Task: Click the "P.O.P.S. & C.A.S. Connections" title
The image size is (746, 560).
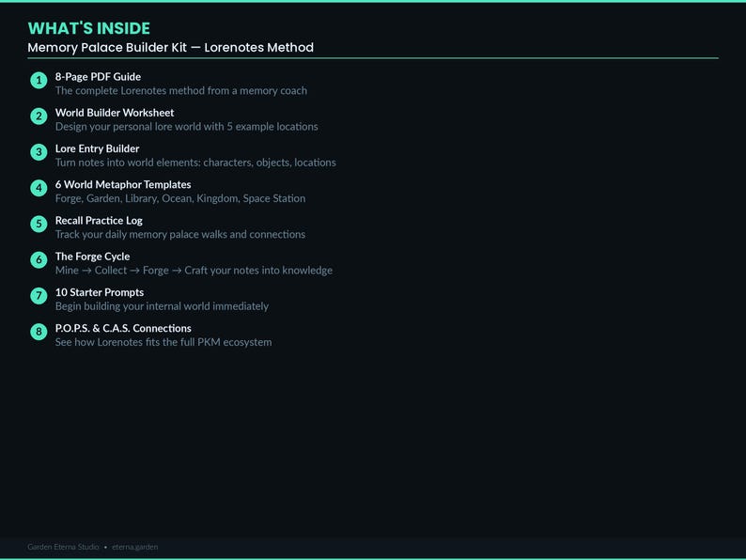Action: pos(123,328)
